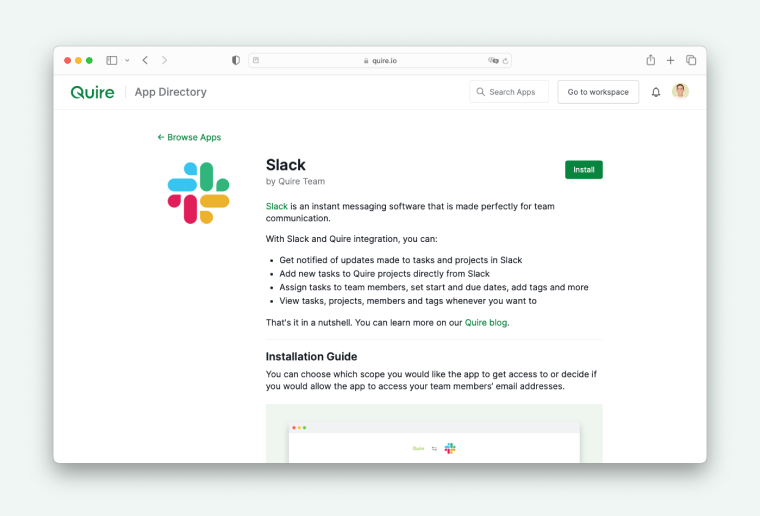This screenshot has width=760, height=516.
Task: Click the Slack logo image
Action: pos(198,193)
